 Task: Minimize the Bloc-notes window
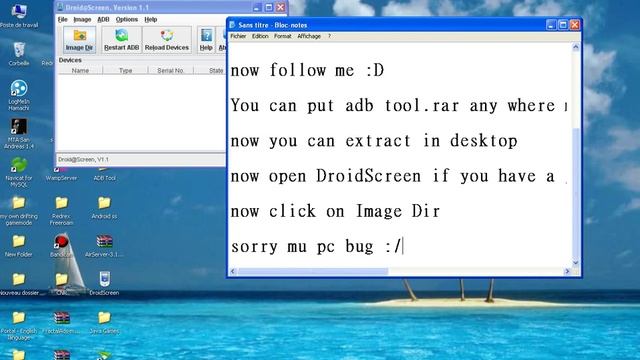pos(551,25)
